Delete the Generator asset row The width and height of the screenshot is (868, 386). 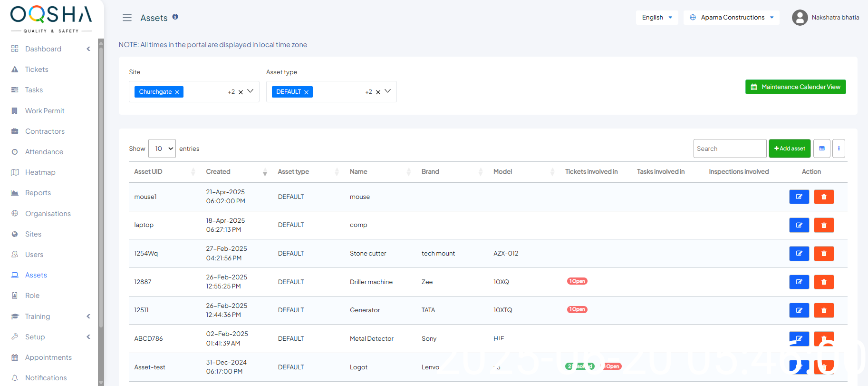pyautogui.click(x=823, y=310)
